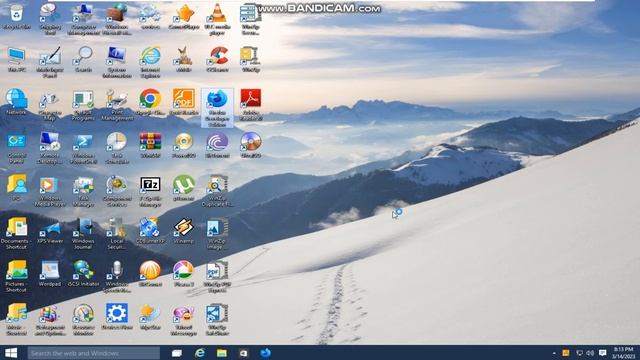Image resolution: width=640 pixels, height=360 pixels.
Task: Open Edge browser from taskbar
Action: click(x=200, y=353)
